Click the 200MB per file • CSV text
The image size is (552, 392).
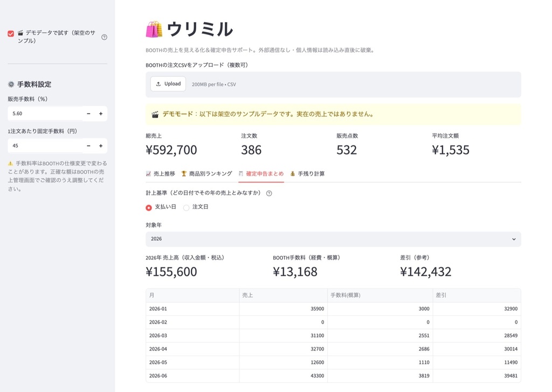pos(213,85)
